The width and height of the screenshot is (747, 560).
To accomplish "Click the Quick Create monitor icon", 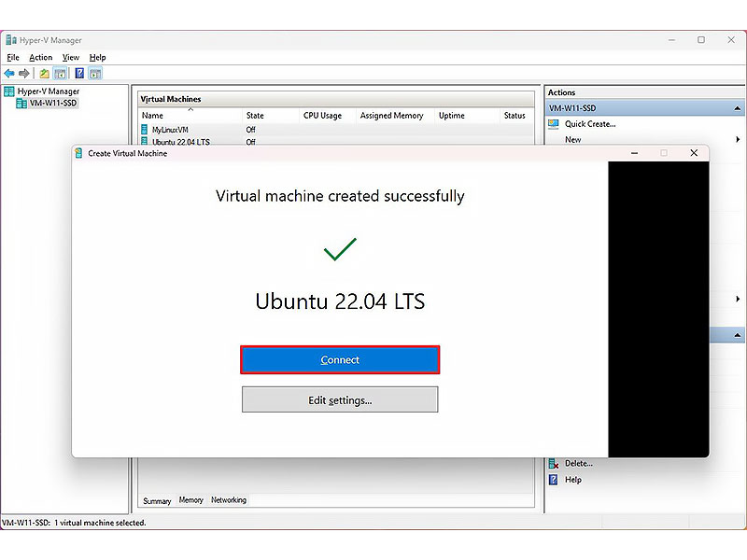I will click(x=553, y=124).
